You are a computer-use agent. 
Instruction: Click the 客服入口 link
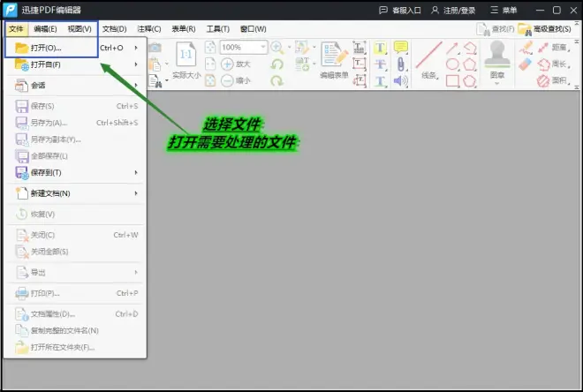[399, 10]
